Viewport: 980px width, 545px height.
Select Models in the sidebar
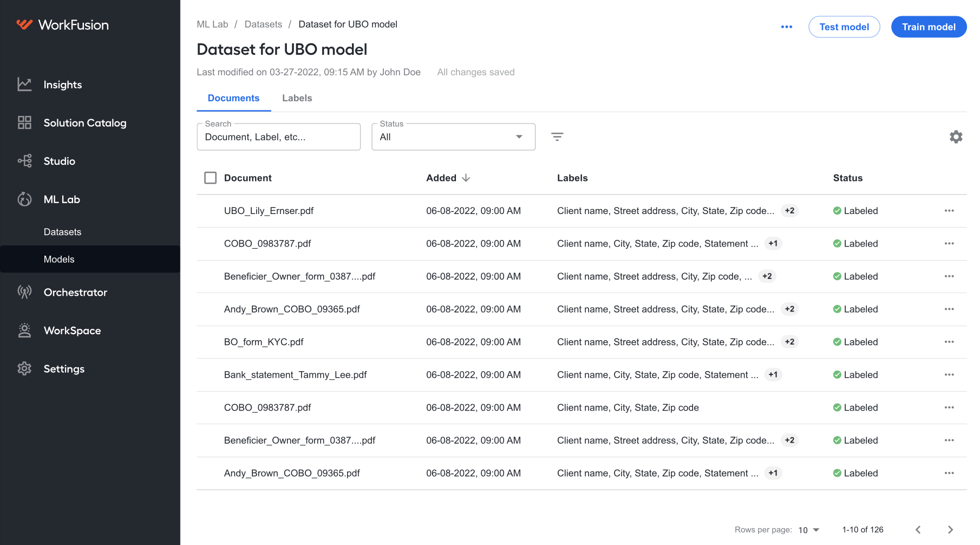[x=59, y=259]
